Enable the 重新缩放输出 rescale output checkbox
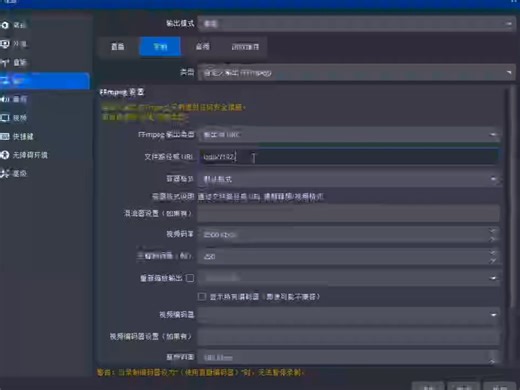The height and width of the screenshot is (390, 520). tap(190, 278)
